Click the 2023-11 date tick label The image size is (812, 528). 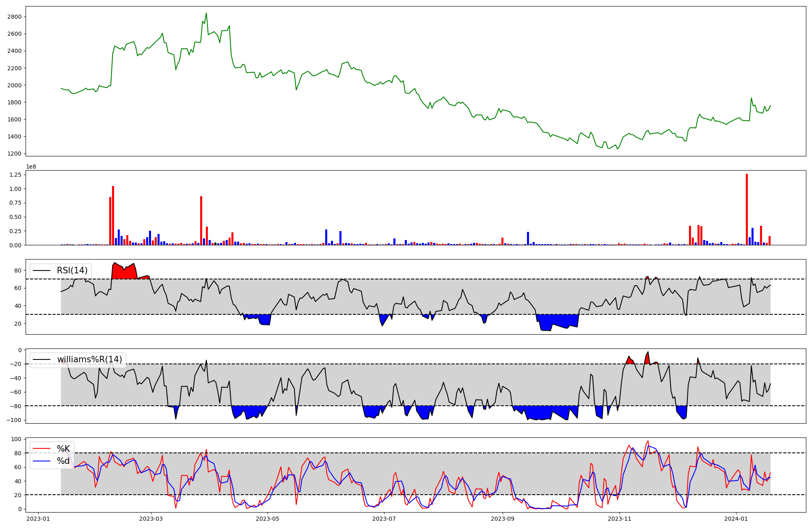pos(620,519)
